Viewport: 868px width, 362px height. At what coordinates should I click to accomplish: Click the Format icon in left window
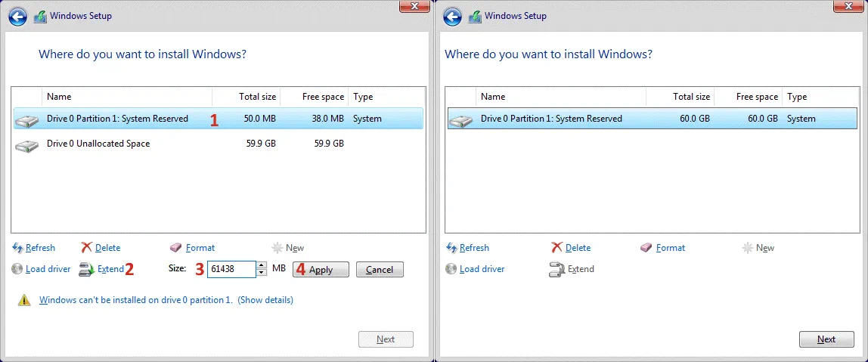(x=176, y=248)
